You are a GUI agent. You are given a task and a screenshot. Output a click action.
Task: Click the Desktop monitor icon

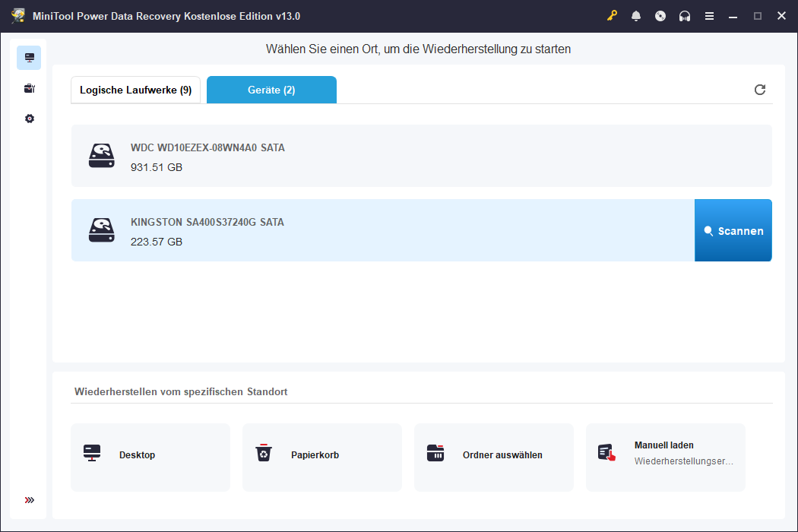tap(92, 453)
